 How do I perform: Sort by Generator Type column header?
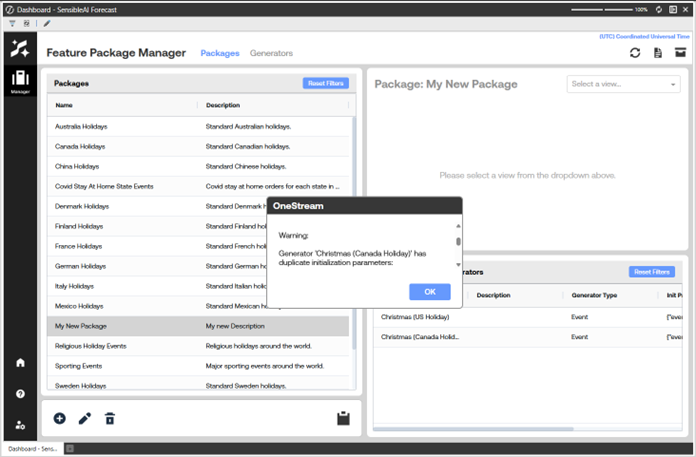594,295
